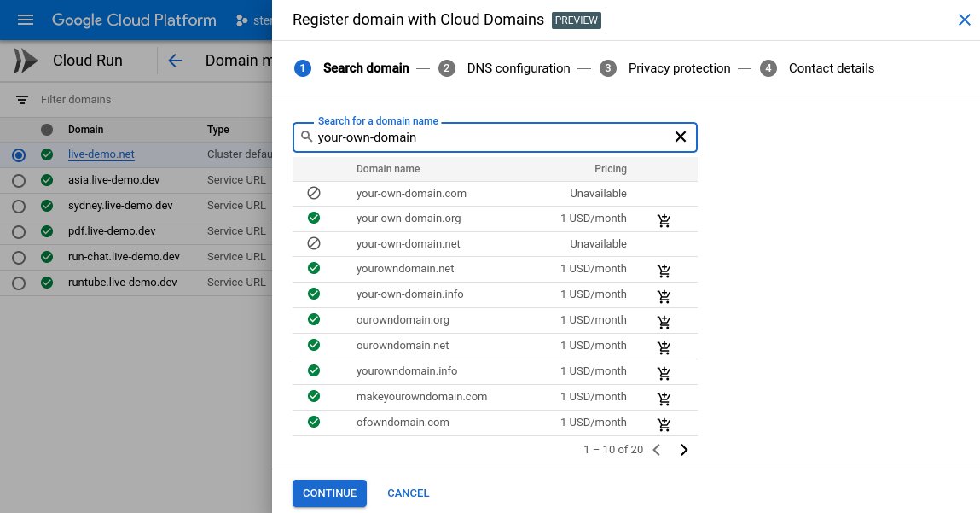
Task: Click the Google Cloud Platform title
Action: [134, 20]
